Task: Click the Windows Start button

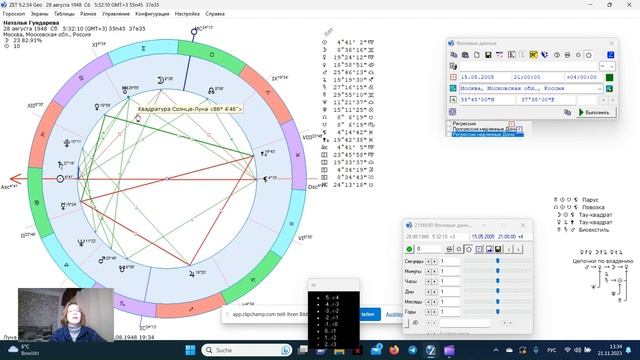Action: pos(190,350)
